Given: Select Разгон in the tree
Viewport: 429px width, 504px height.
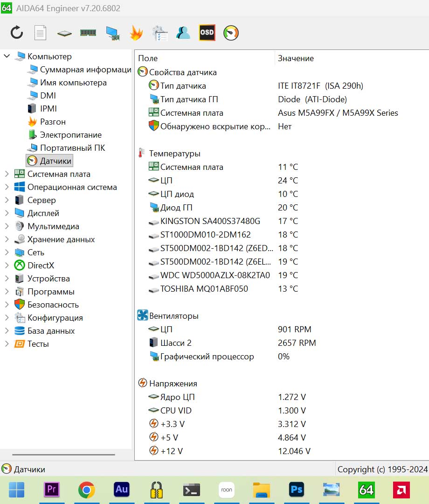Looking at the screenshot, I should [x=47, y=122].
